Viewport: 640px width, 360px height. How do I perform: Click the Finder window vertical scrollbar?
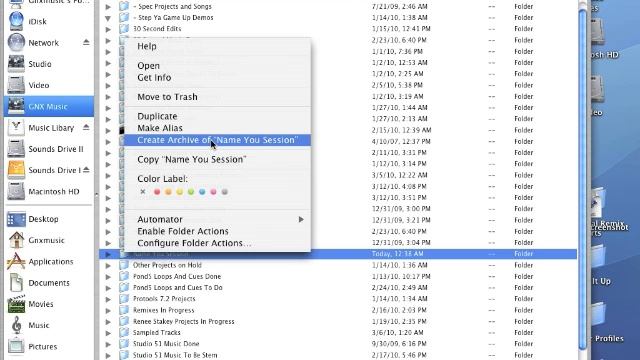coord(582,180)
